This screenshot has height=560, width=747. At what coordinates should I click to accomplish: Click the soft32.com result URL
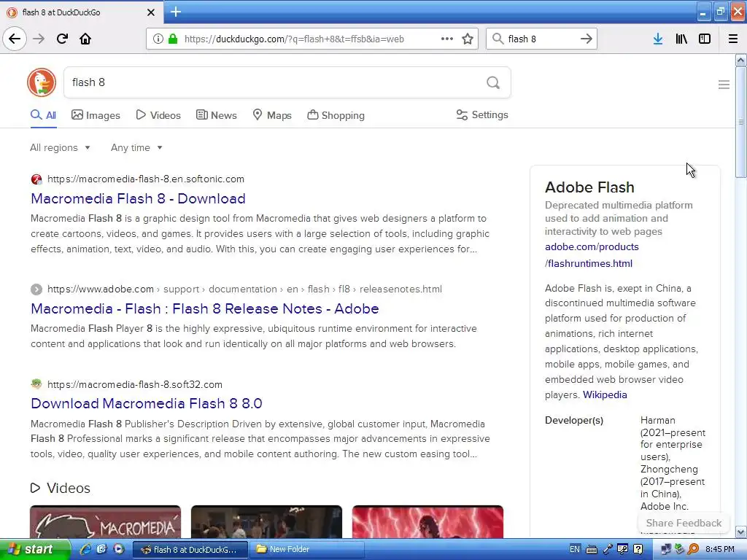[135, 384]
